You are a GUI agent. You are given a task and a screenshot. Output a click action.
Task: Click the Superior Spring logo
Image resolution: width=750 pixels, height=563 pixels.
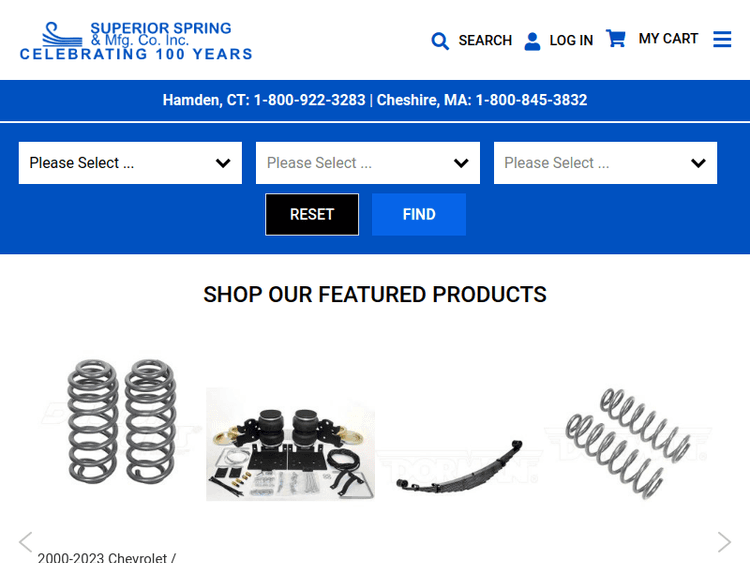pos(136,41)
